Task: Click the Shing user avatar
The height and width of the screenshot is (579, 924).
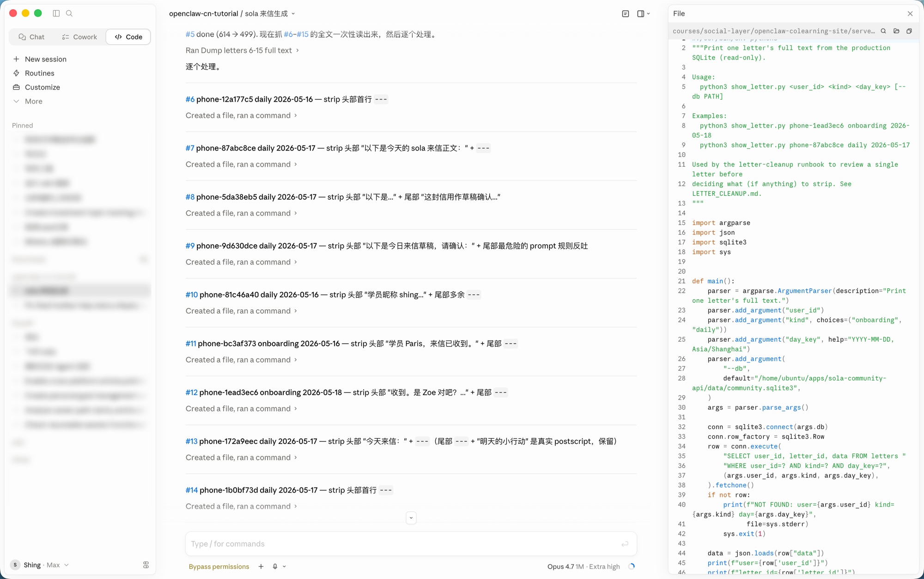Action: [x=15, y=565]
